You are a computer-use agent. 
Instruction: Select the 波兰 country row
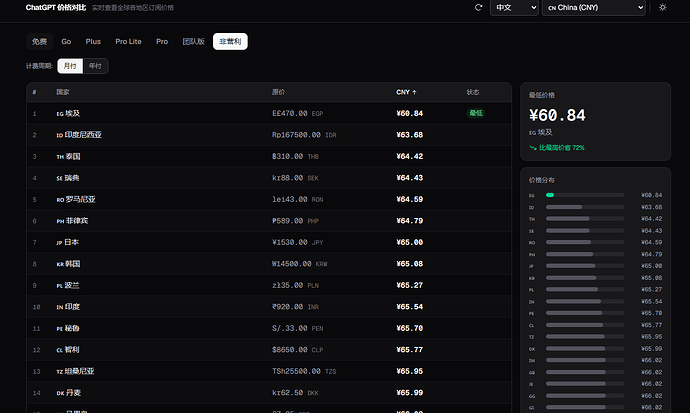point(269,285)
